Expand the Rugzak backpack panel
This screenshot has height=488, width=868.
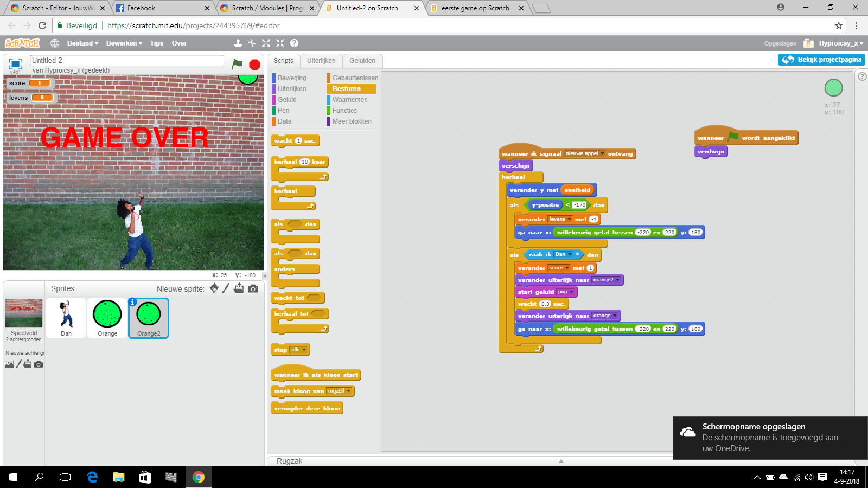561,461
